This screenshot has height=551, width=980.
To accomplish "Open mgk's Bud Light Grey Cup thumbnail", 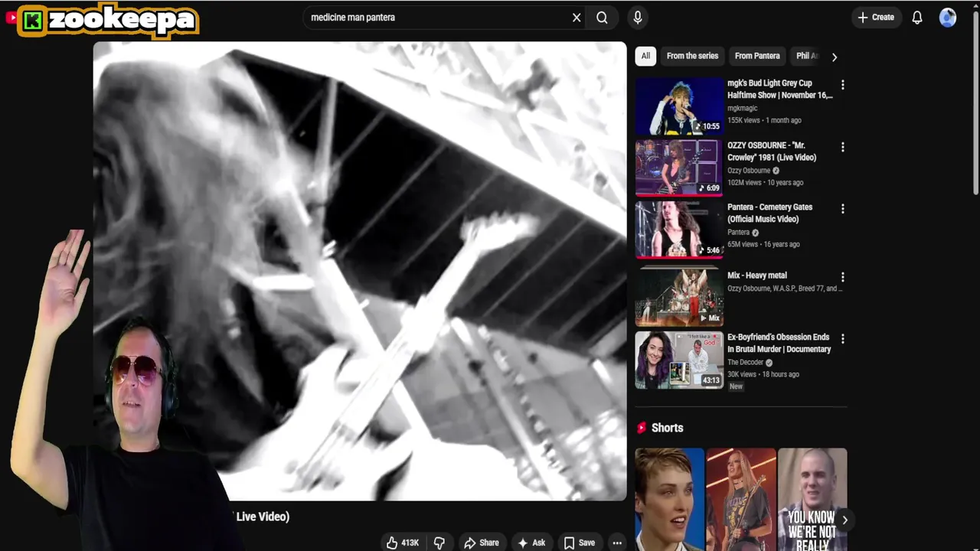I will [679, 106].
